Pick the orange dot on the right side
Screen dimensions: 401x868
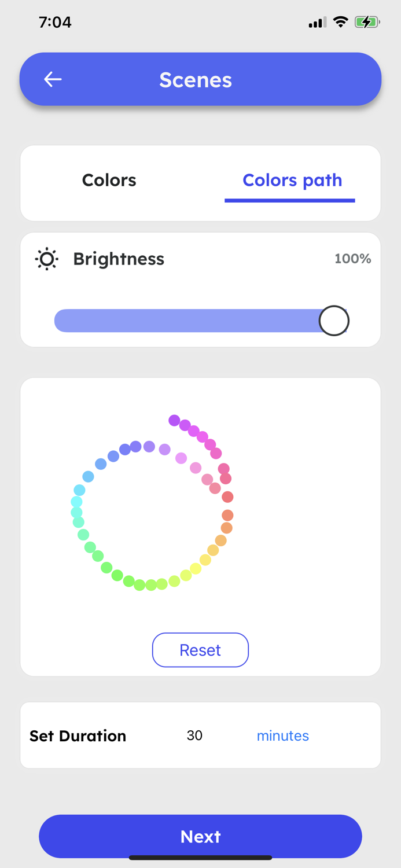[x=226, y=528]
